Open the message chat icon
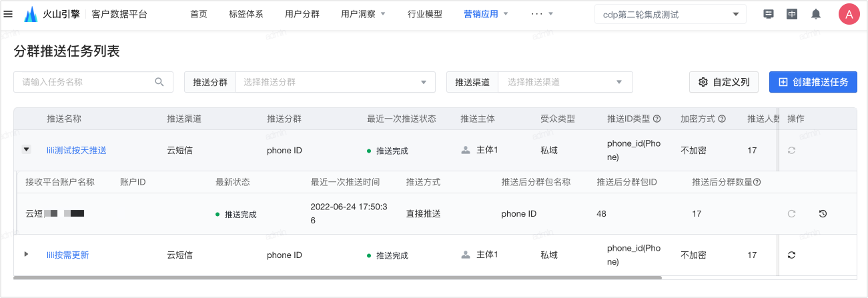This screenshot has height=298, width=868. click(769, 14)
